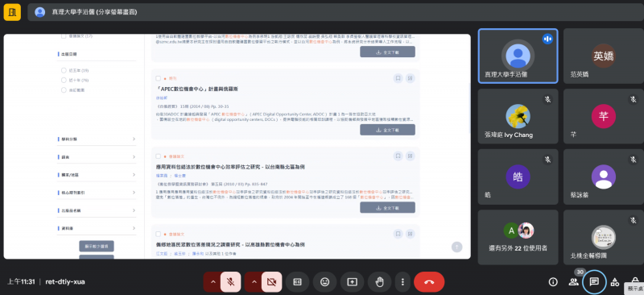Click the 上午11:31 time display
Image resolution: width=644 pixels, height=295 pixels.
(x=21, y=282)
